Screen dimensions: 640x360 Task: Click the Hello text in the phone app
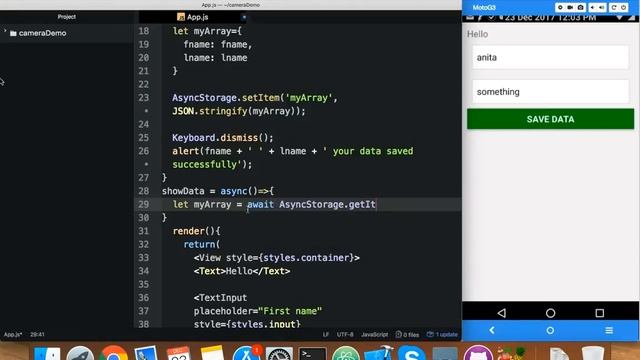point(477,34)
